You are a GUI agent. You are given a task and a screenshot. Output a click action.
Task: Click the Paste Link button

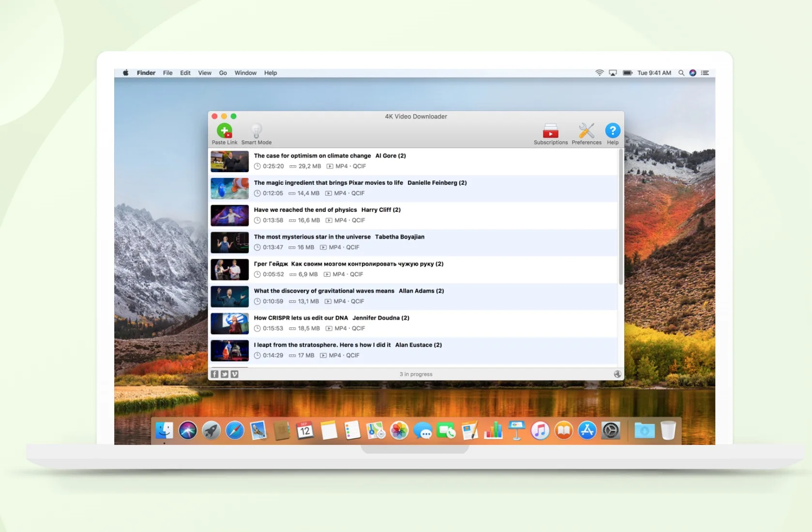(225, 134)
